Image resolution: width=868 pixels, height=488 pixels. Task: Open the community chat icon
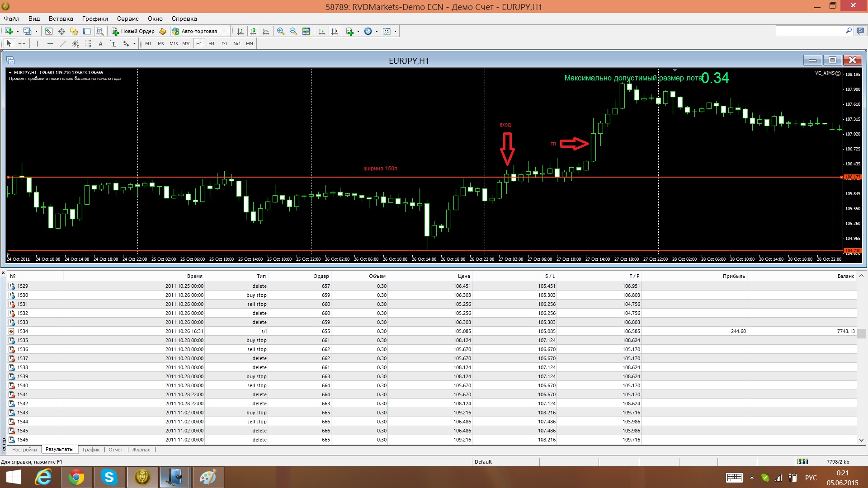pyautogui.click(x=860, y=31)
